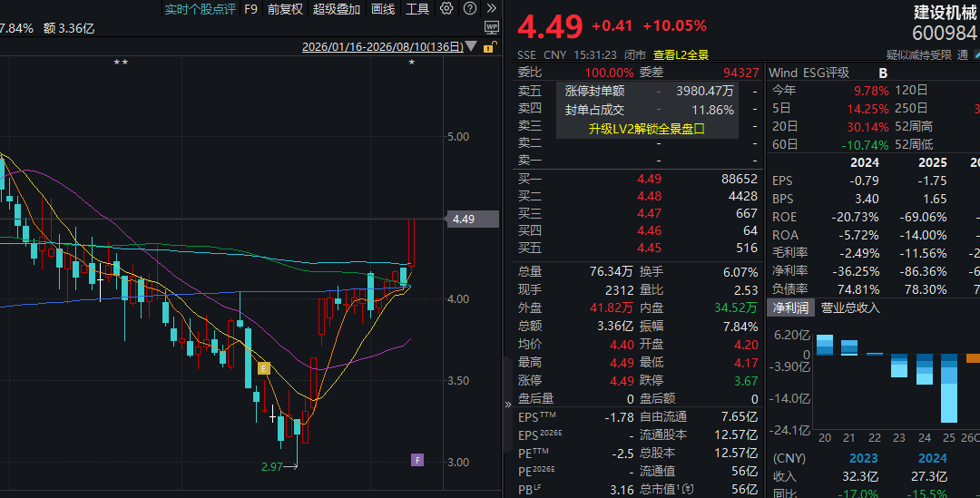980x498 pixels.
Task: Open the date range dropdown triangle
Action: coord(471,46)
